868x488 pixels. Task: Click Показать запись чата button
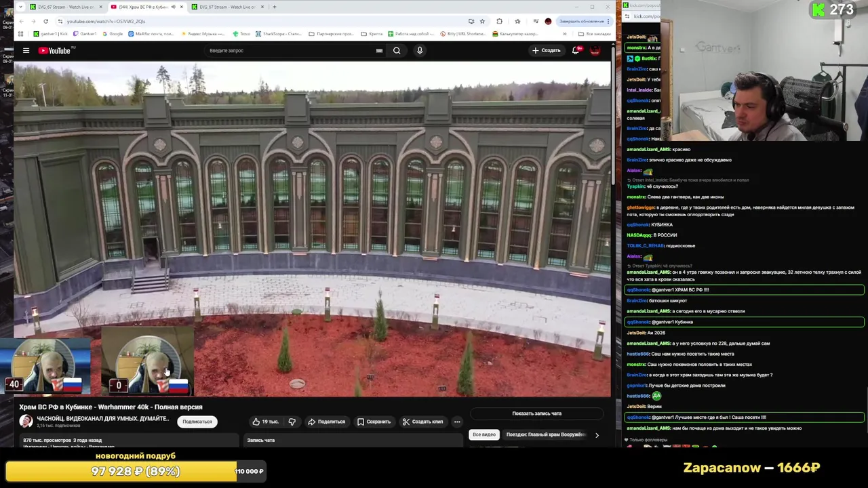point(536,413)
